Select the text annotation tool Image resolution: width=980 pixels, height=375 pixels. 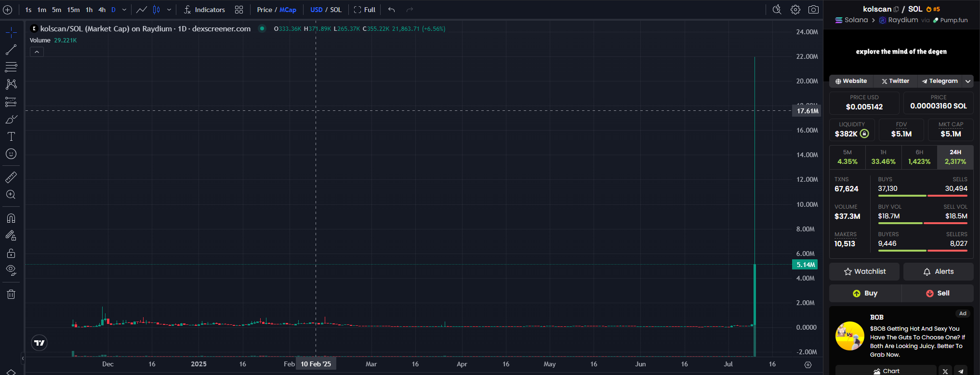coord(11,136)
